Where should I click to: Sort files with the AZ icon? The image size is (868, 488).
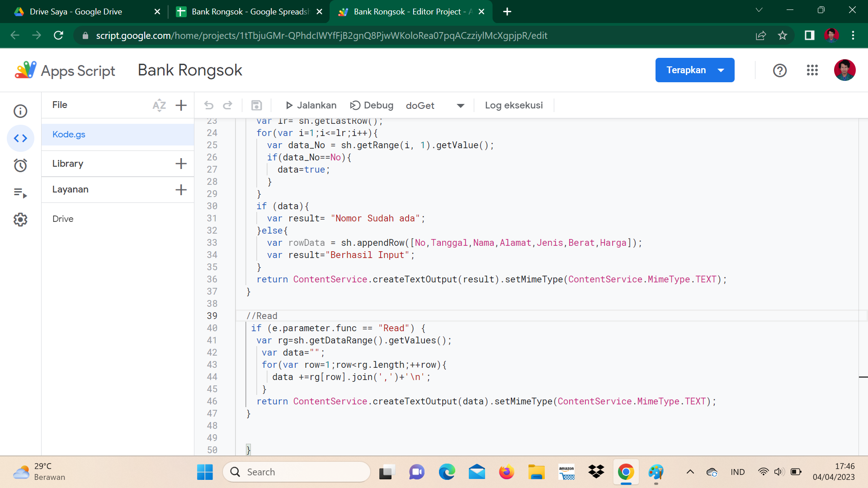(159, 105)
